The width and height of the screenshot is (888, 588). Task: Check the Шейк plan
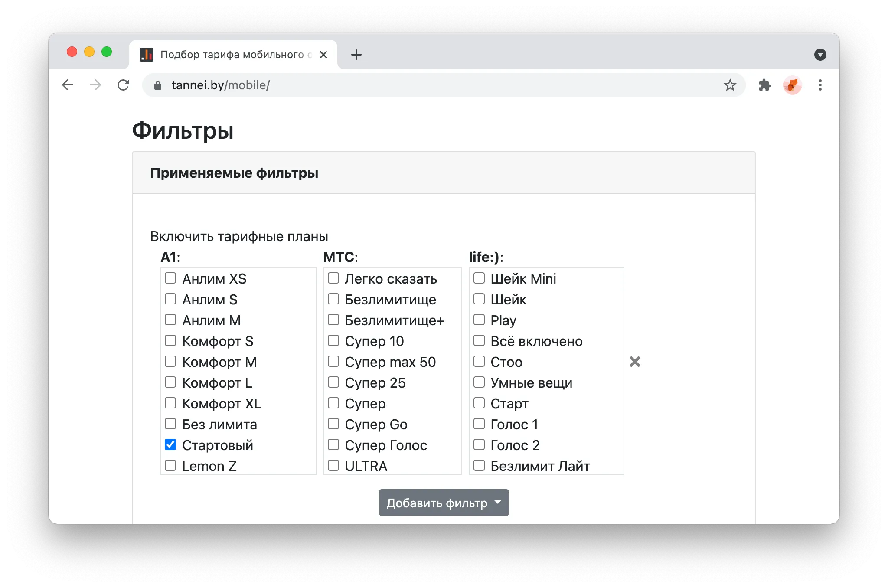[x=479, y=299]
